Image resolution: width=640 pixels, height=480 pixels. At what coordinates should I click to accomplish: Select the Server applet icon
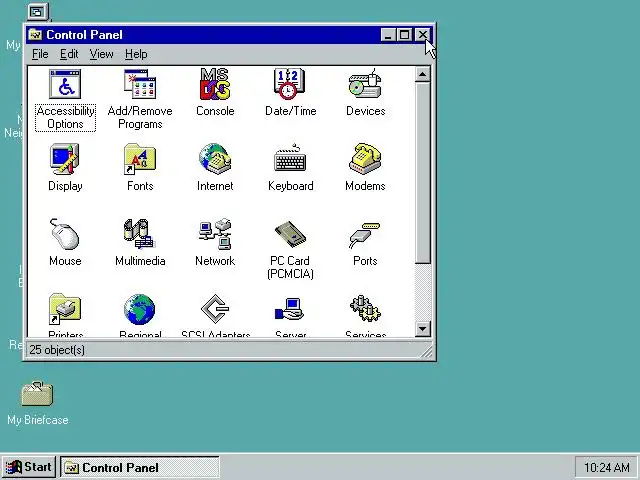290,310
